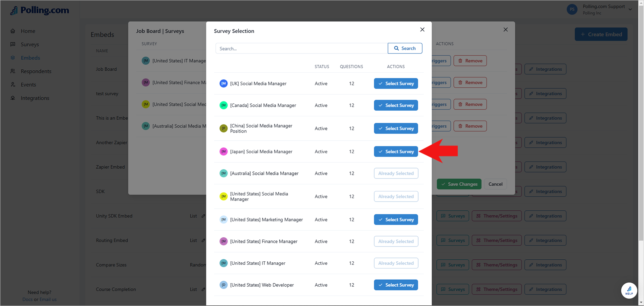Open Surveys for Routing Embed
This screenshot has height=306, width=644.
pyautogui.click(x=453, y=240)
